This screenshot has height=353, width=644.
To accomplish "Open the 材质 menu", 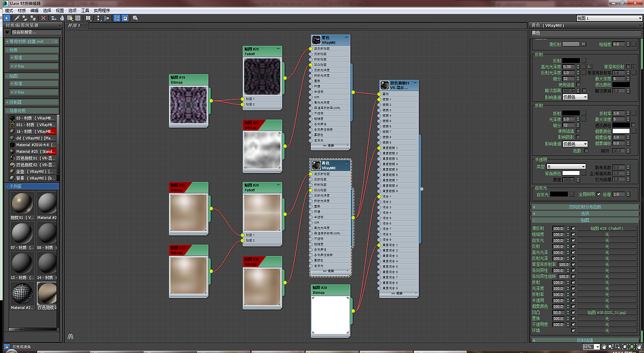I will [22, 10].
